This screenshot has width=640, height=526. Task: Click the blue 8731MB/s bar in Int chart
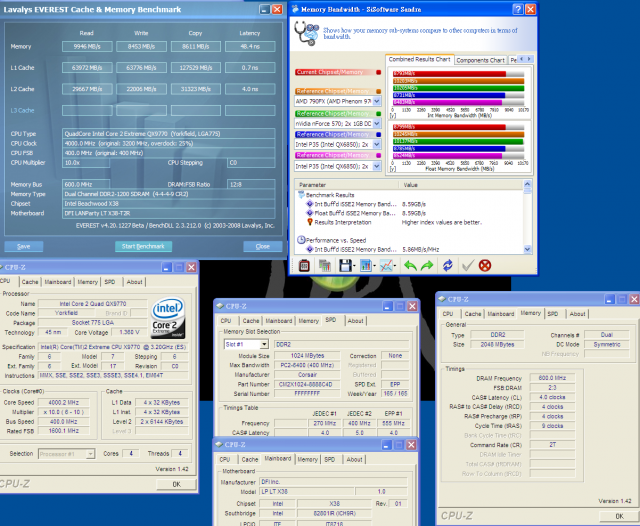[449, 95]
